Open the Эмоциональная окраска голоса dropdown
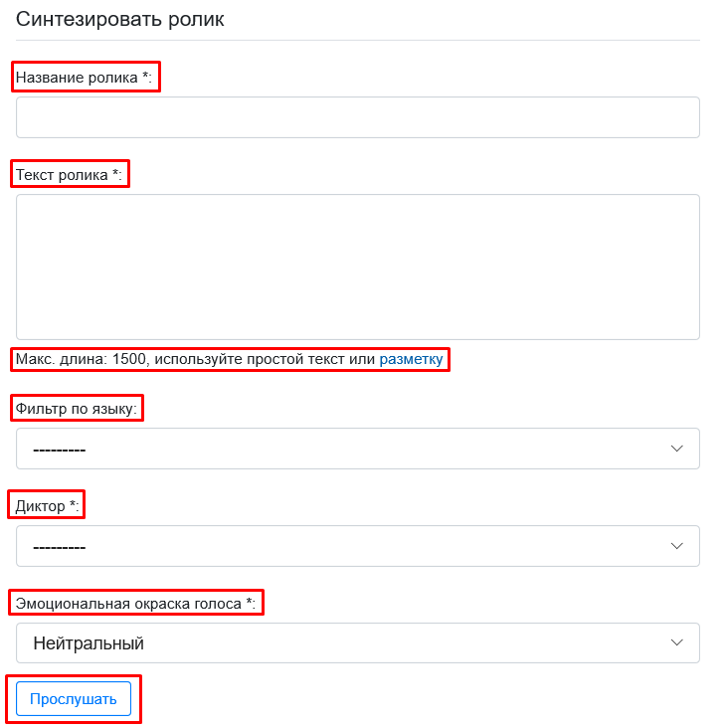 (357, 643)
